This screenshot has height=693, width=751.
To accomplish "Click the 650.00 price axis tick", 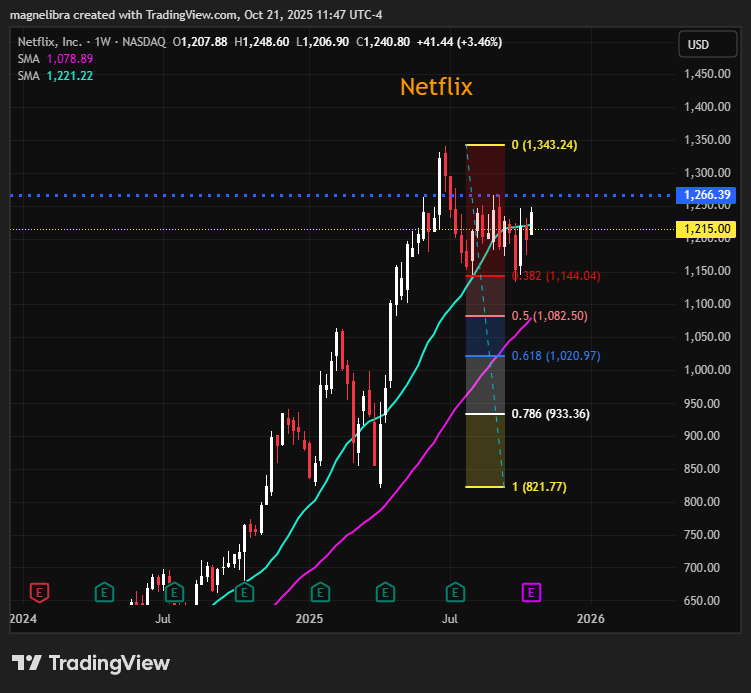I will click(x=702, y=601).
